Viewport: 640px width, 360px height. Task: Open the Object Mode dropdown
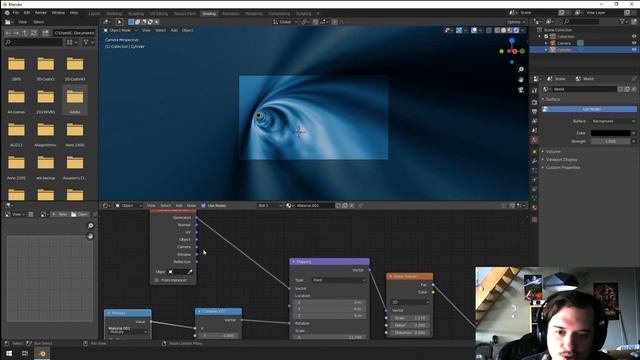pos(120,30)
